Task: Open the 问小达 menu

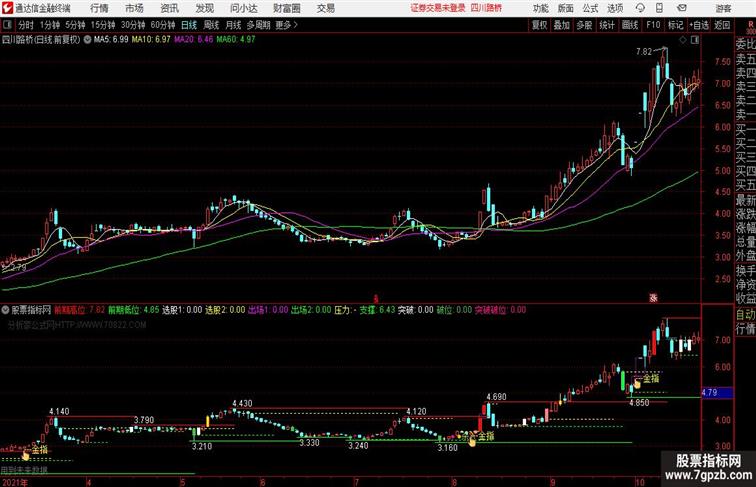Action: click(x=243, y=8)
